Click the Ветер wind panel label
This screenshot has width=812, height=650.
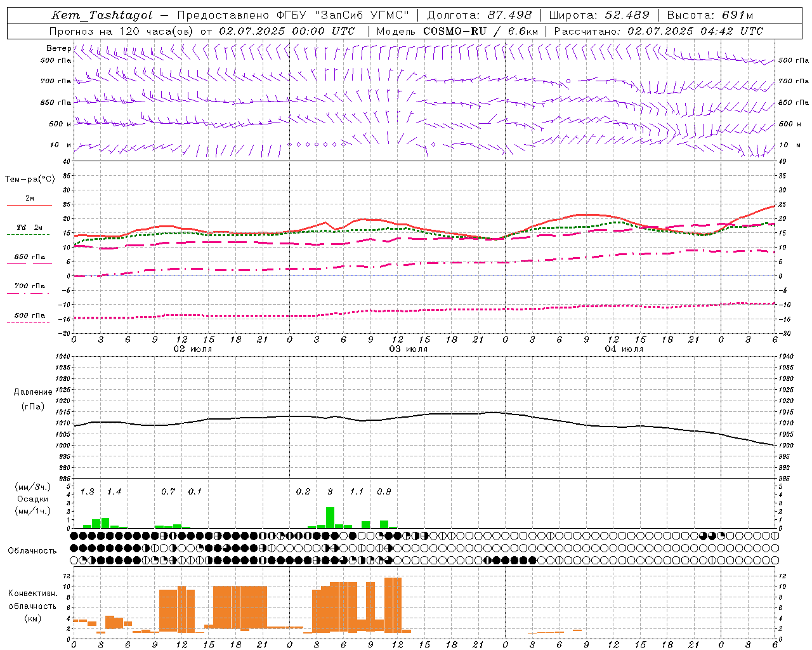58,48
